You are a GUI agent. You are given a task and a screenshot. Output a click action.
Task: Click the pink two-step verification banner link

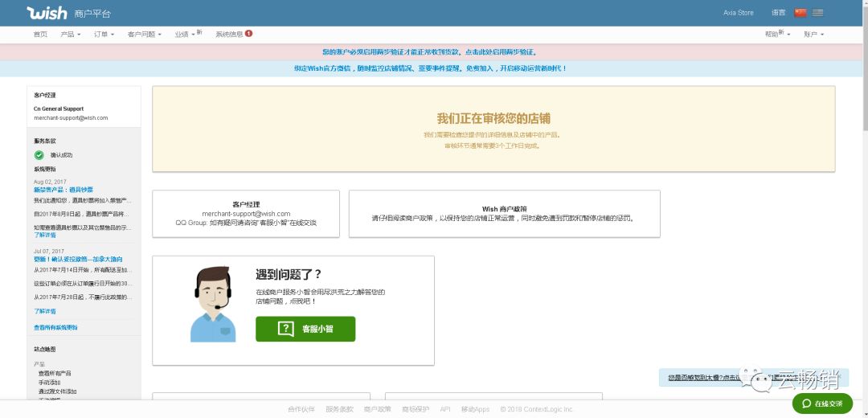coord(429,52)
